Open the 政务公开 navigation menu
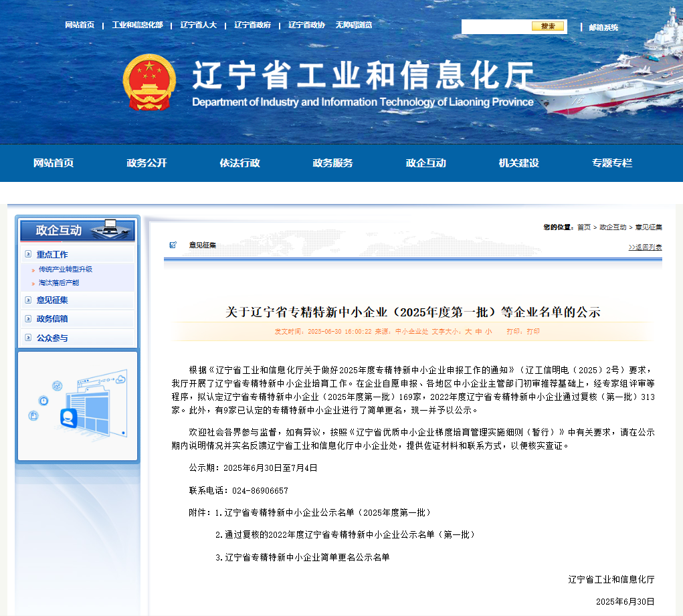Screen dimensions: 683x616 (x=147, y=163)
